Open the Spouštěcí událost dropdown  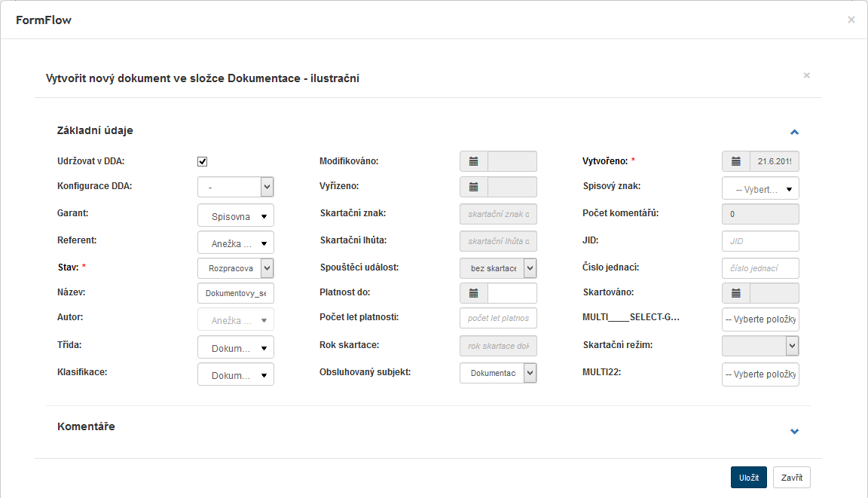pyautogui.click(x=498, y=268)
